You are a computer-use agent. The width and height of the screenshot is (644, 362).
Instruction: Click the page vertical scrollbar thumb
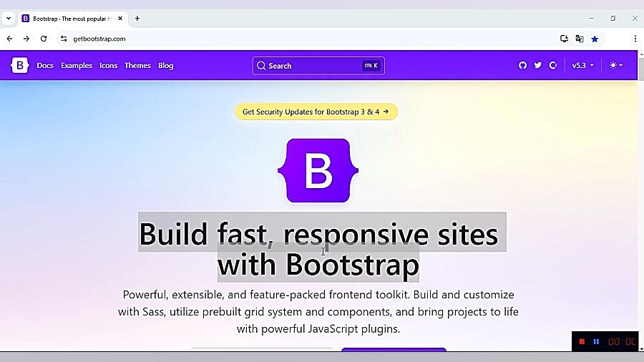point(641,69)
